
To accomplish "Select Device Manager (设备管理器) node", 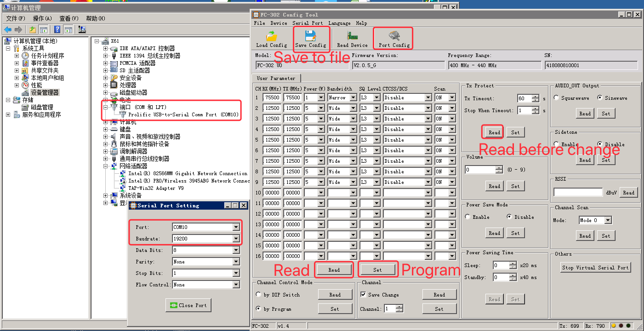I will tap(45, 92).
